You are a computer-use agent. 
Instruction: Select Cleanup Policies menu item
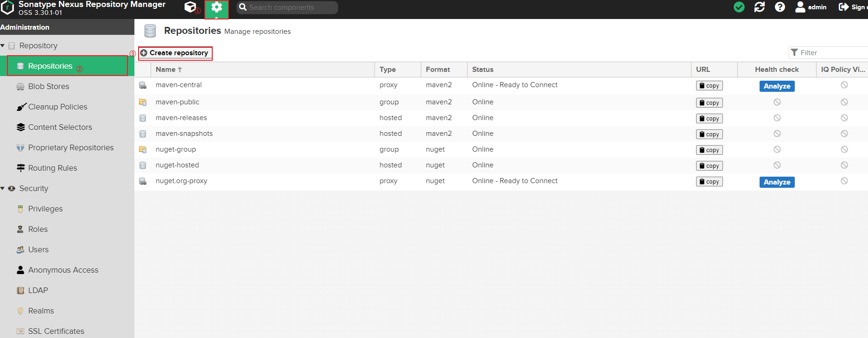(57, 107)
